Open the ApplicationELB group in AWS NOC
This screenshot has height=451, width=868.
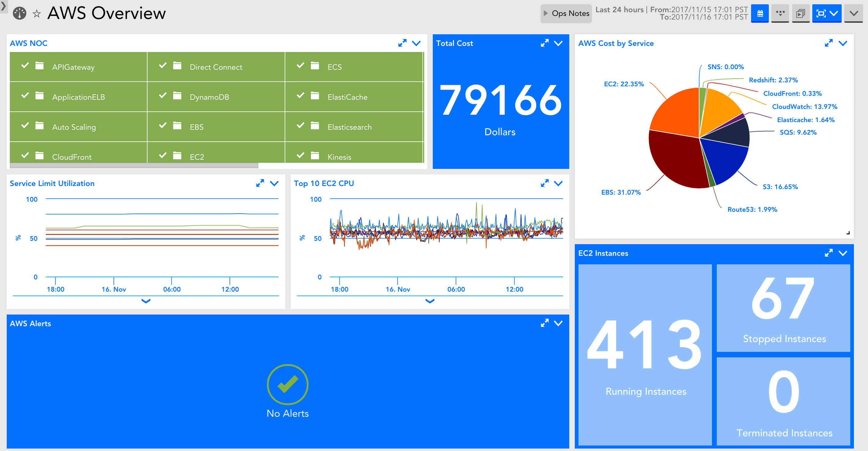pyautogui.click(x=78, y=97)
